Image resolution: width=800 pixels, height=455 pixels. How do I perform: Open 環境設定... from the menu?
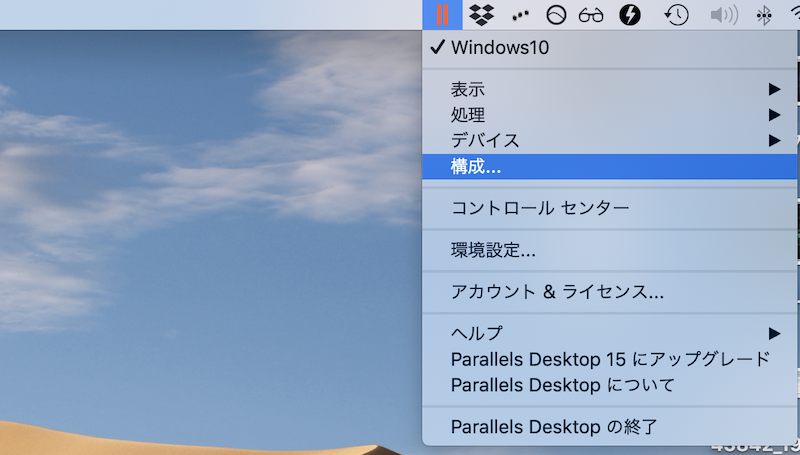(493, 250)
